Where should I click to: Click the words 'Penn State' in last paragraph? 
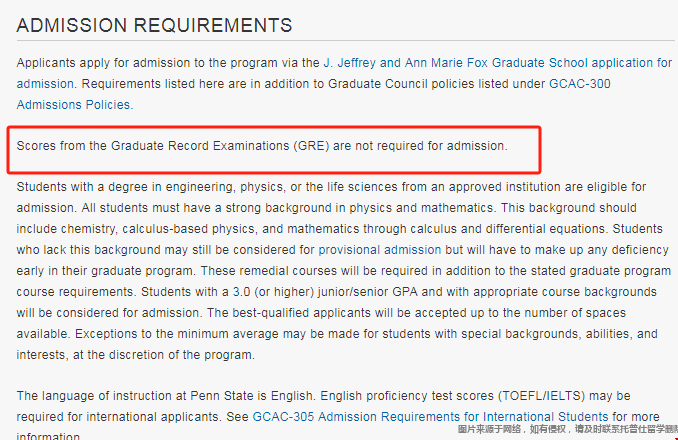point(222,396)
